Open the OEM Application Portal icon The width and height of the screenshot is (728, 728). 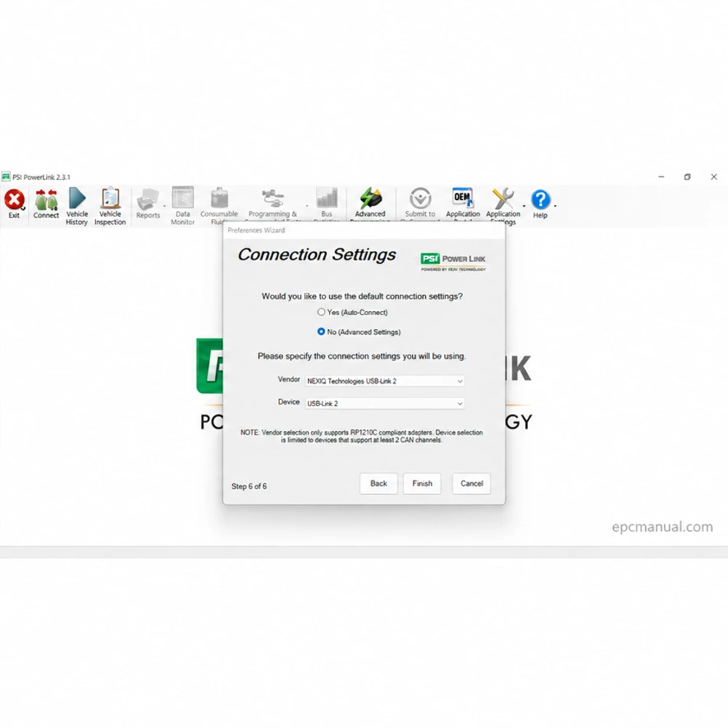[462, 198]
